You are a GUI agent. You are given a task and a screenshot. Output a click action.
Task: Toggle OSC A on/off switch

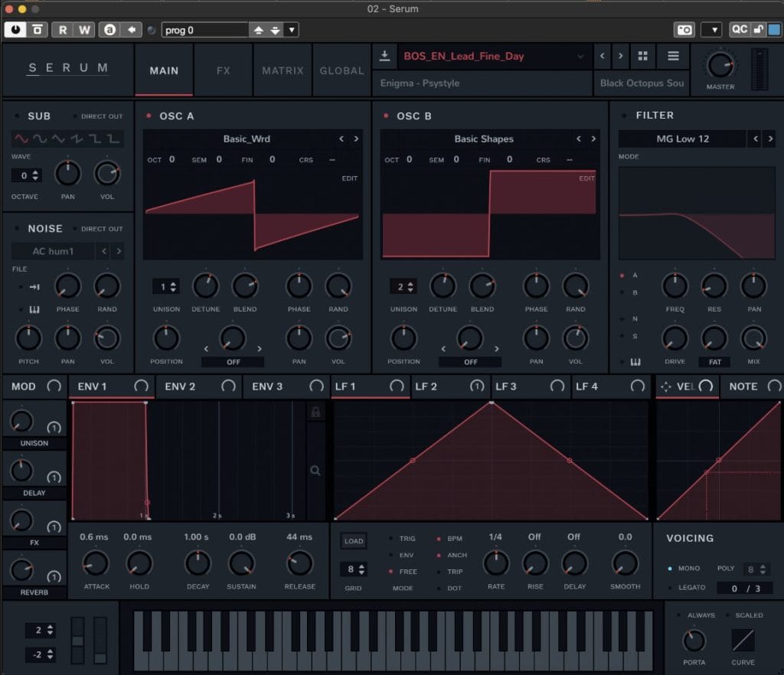(x=149, y=116)
